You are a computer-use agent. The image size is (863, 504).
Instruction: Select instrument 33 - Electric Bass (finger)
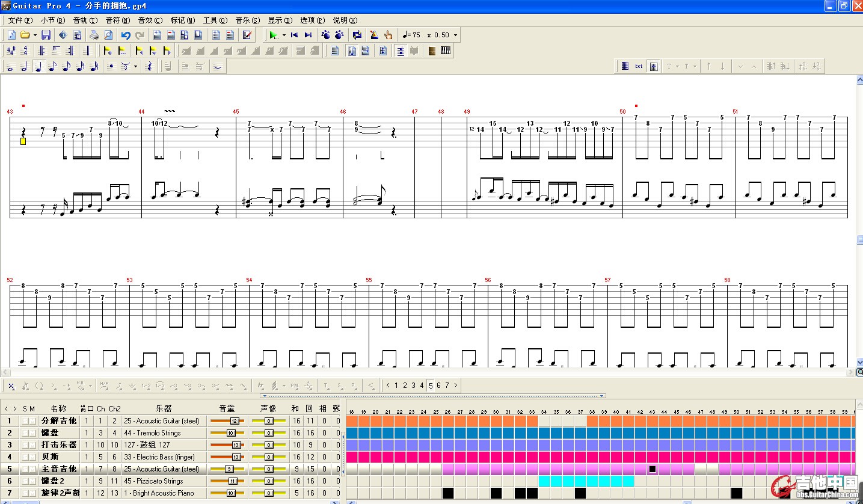pyautogui.click(x=159, y=457)
